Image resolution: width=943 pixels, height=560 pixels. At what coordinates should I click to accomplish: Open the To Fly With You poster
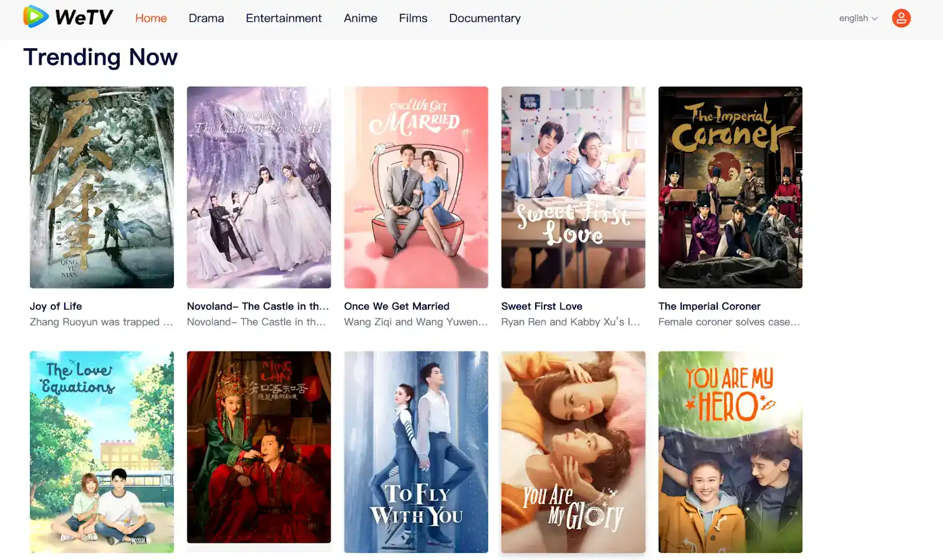pyautogui.click(x=416, y=452)
